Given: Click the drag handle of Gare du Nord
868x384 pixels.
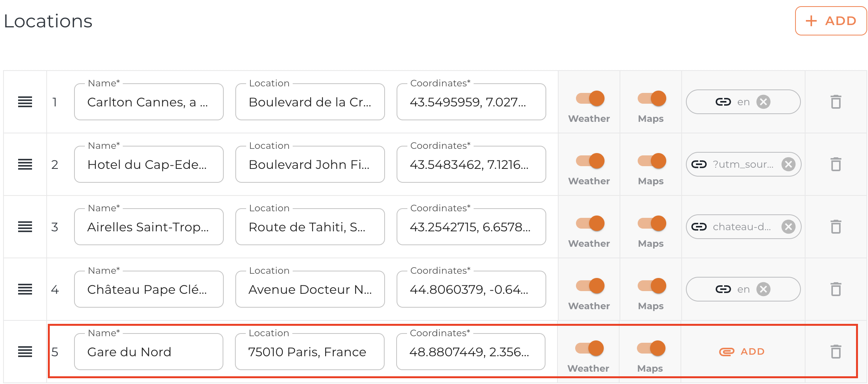Looking at the screenshot, I should tap(25, 352).
